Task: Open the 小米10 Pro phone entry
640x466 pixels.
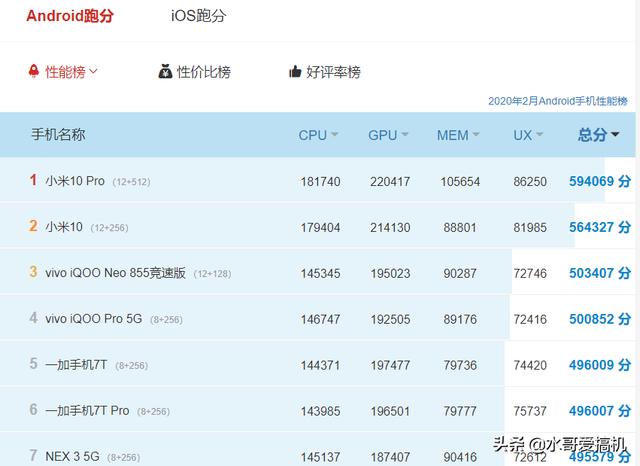Action: pos(75,181)
